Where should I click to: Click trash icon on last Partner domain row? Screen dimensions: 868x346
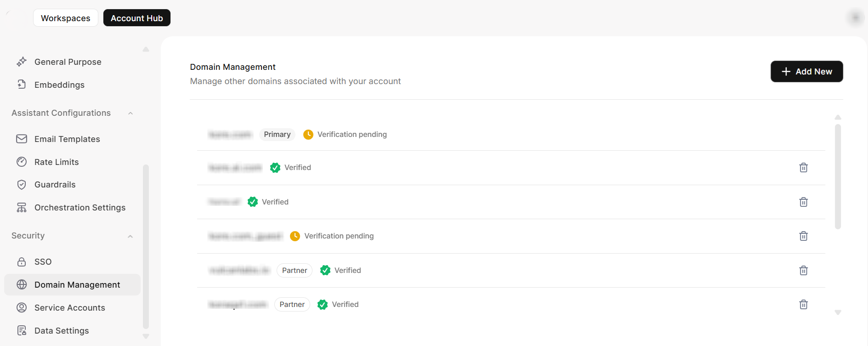pyautogui.click(x=803, y=305)
